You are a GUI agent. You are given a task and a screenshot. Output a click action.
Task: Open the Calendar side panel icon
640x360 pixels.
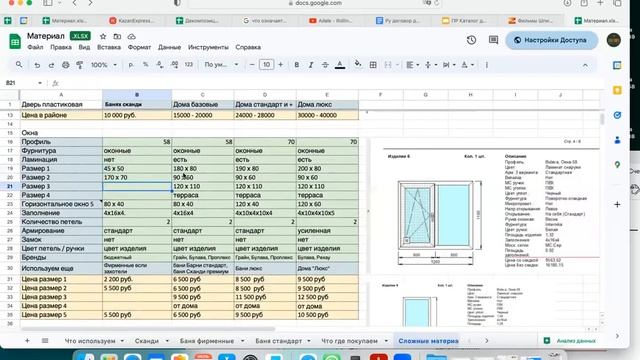coord(617,65)
